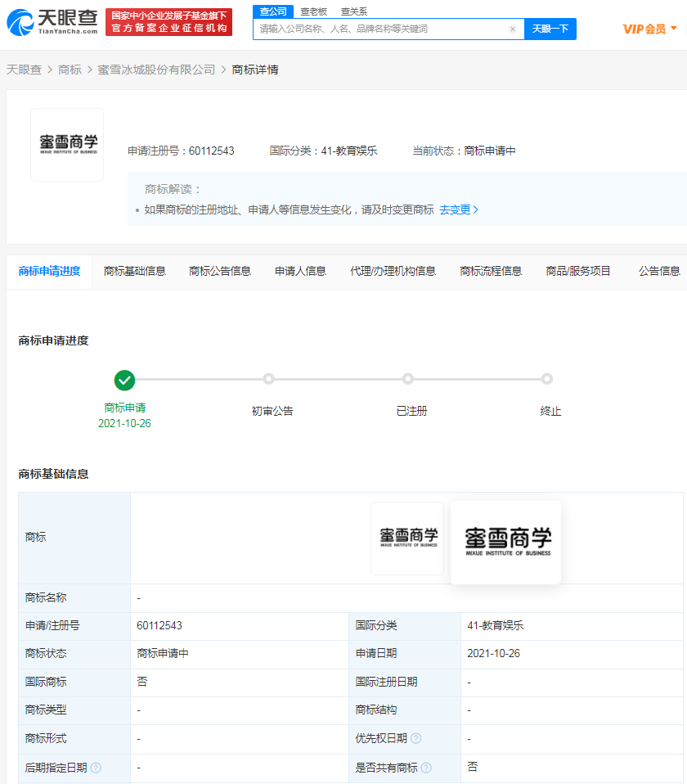Go to 天眼查 breadcrumb link
The width and height of the screenshot is (687, 784).
24,70
